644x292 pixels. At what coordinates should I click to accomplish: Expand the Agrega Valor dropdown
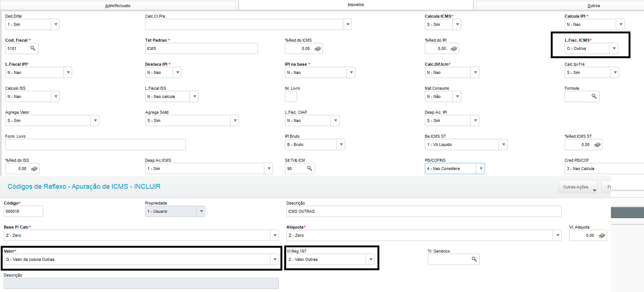coord(95,120)
